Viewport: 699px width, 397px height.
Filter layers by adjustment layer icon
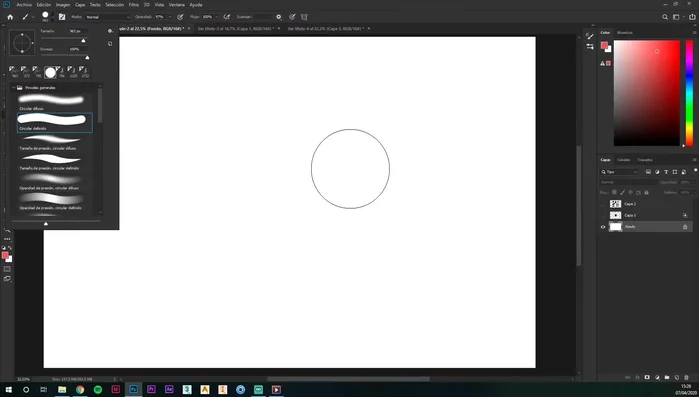pos(657,172)
